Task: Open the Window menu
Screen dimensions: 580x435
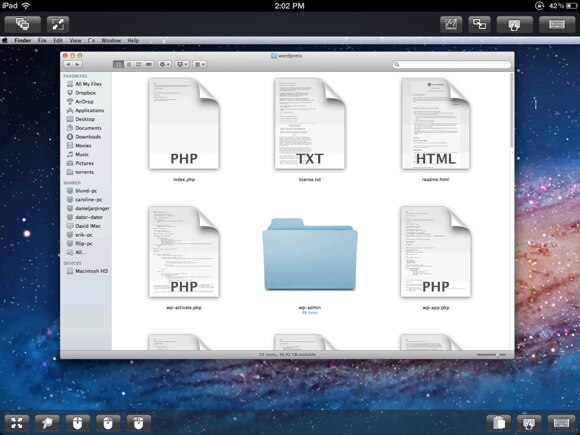Action: 111,40
